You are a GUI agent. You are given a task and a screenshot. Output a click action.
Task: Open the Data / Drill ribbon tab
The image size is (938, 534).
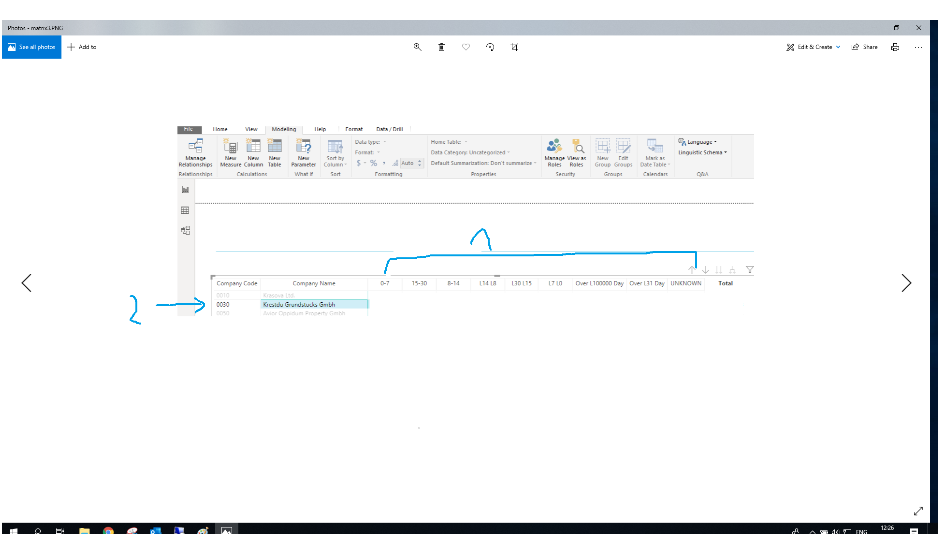click(389, 129)
